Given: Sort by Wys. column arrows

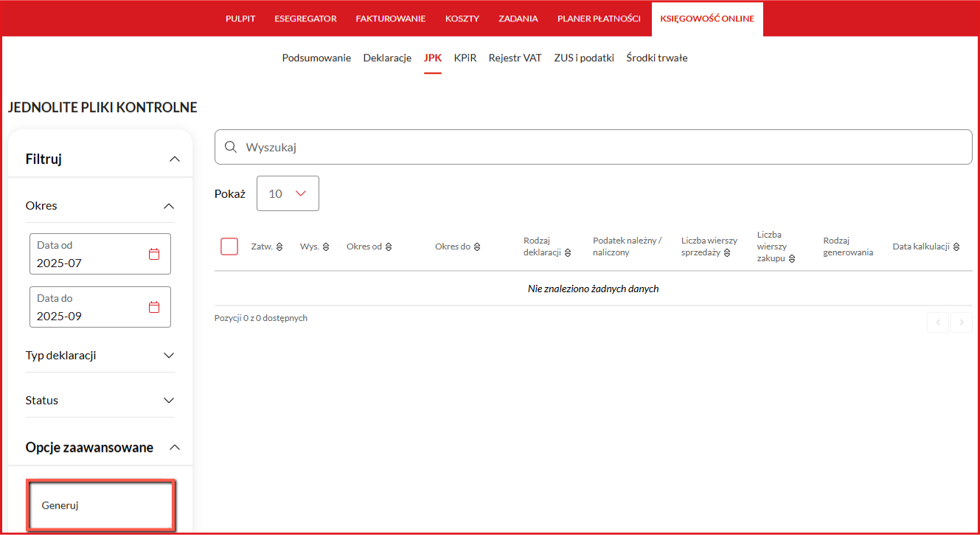Looking at the screenshot, I should pos(326,246).
